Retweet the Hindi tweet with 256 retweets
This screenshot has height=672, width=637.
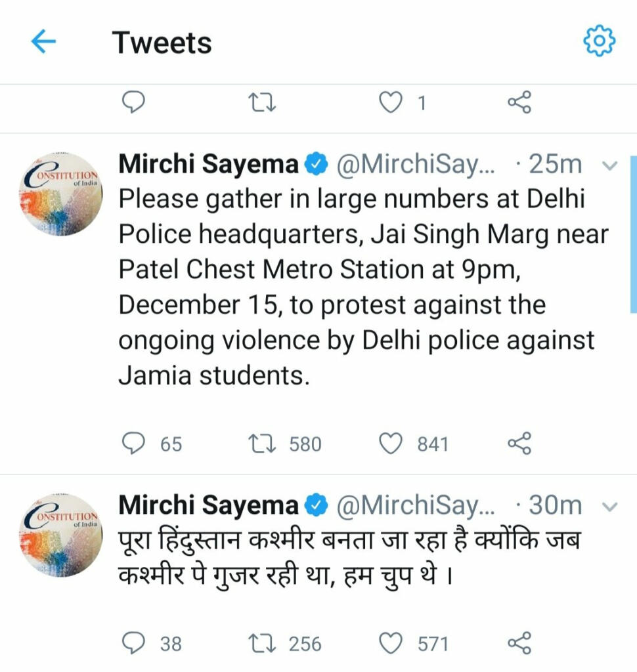262,644
